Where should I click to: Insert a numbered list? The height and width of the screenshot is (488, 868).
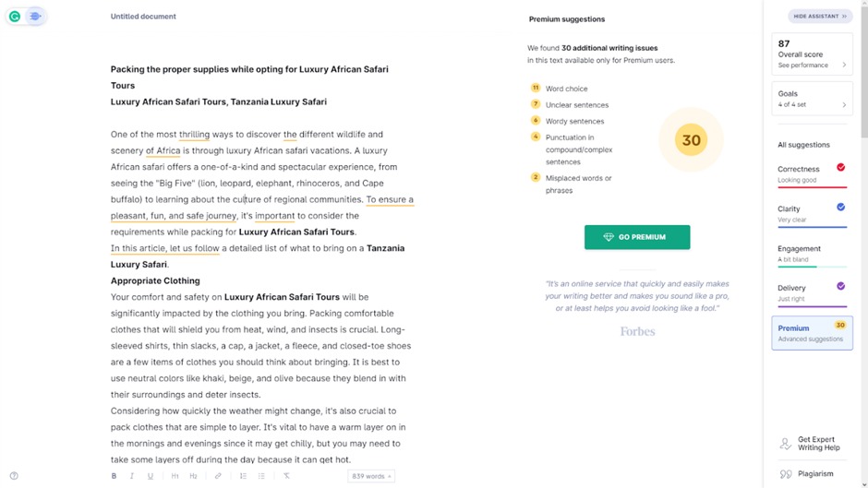click(x=243, y=476)
